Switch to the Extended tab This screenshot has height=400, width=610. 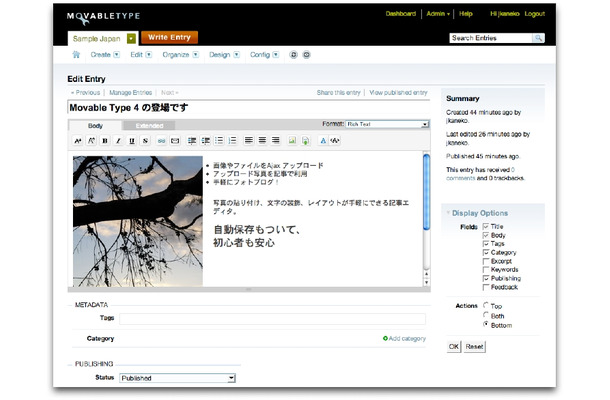tap(149, 126)
